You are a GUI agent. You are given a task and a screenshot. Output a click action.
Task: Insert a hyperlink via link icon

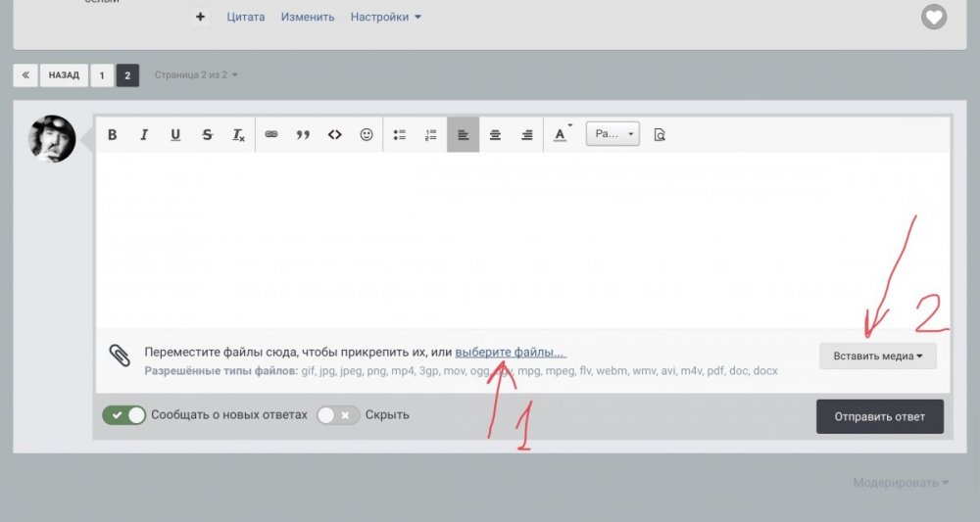tap(271, 135)
